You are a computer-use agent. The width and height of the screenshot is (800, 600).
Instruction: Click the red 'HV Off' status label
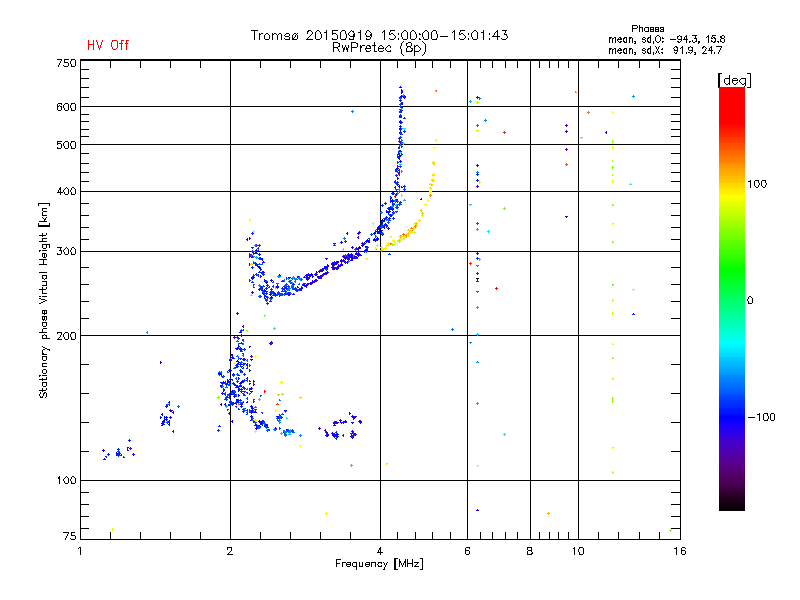108,45
